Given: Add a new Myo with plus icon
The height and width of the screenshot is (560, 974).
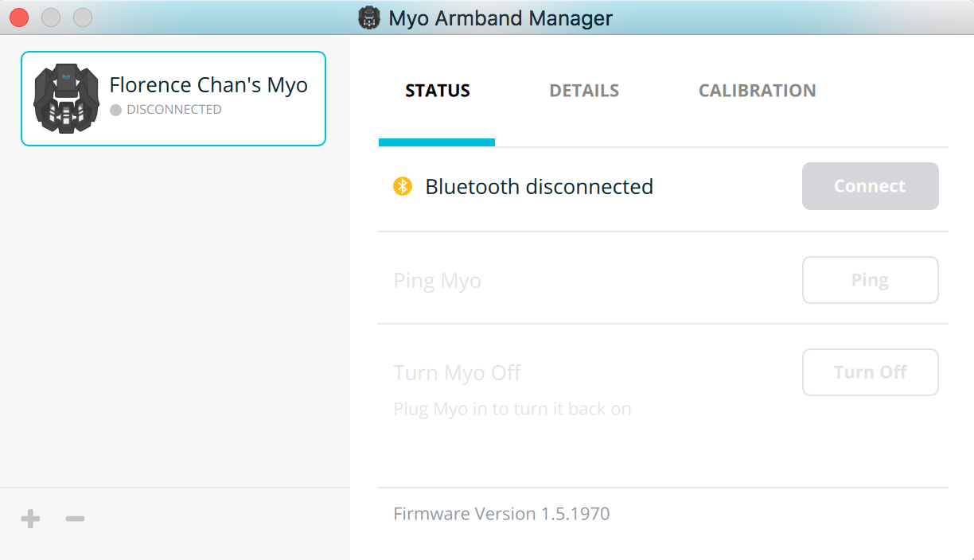Looking at the screenshot, I should [30, 519].
